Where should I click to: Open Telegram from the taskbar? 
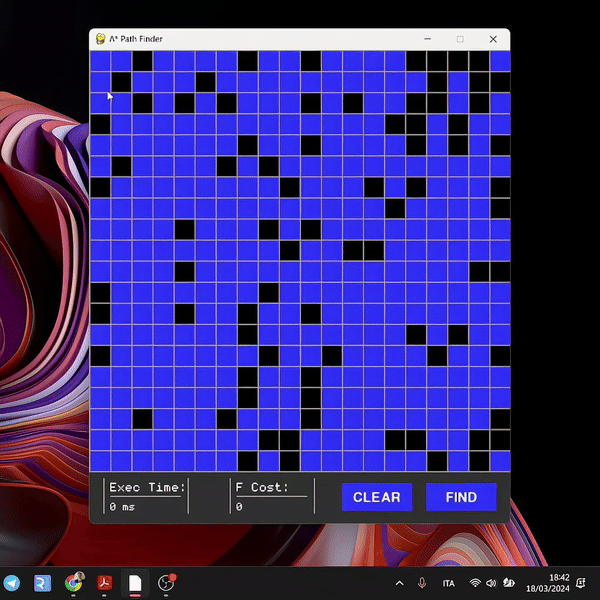(11, 583)
